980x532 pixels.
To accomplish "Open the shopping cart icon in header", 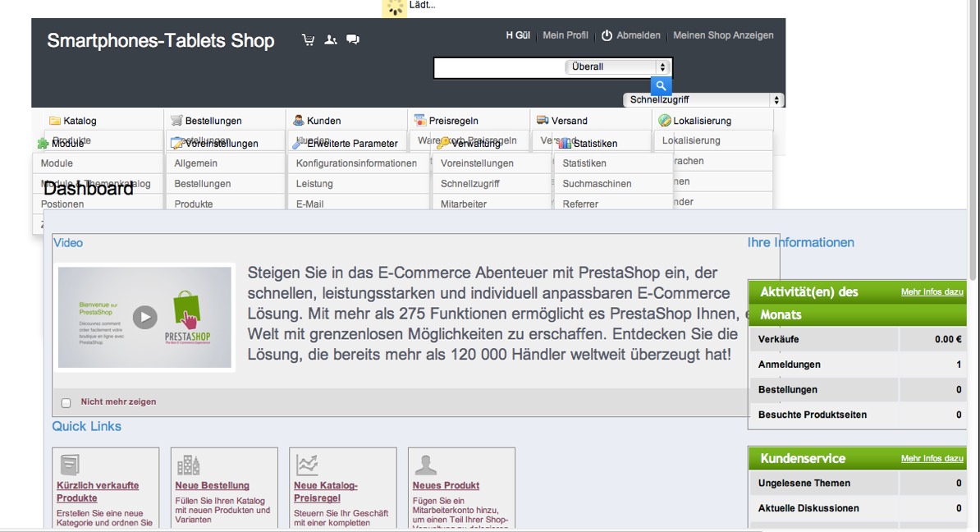I will pyautogui.click(x=308, y=39).
